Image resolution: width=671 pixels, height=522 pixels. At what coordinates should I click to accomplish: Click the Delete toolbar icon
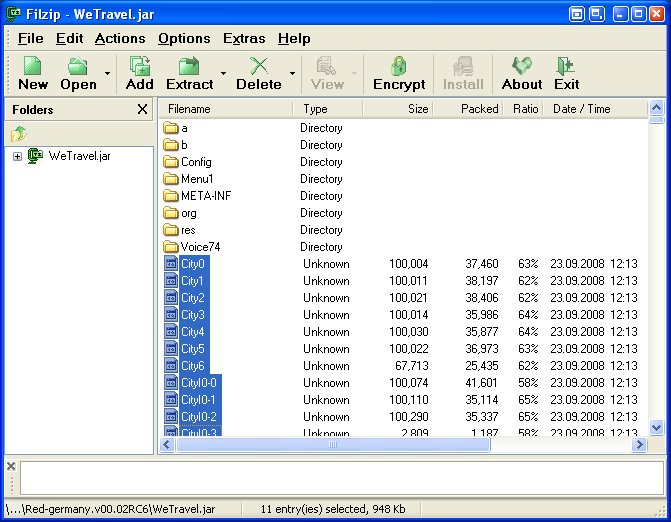[258, 66]
